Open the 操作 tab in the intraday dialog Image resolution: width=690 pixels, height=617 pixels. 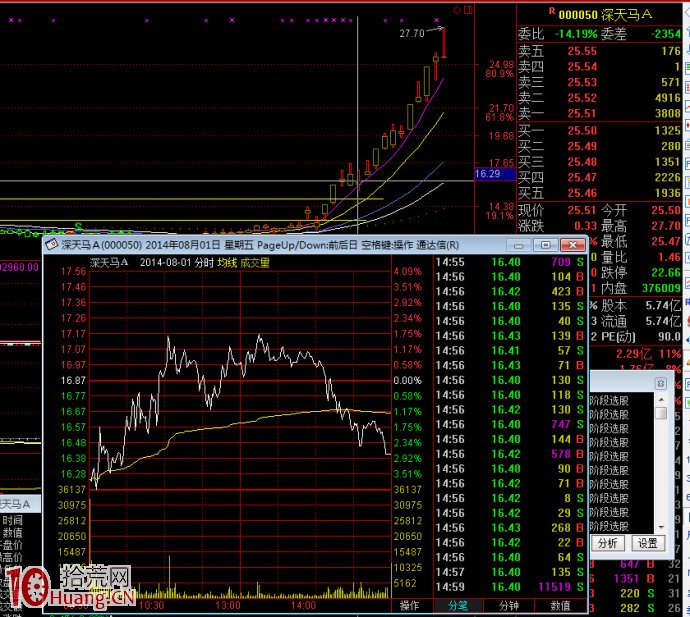pyautogui.click(x=410, y=606)
